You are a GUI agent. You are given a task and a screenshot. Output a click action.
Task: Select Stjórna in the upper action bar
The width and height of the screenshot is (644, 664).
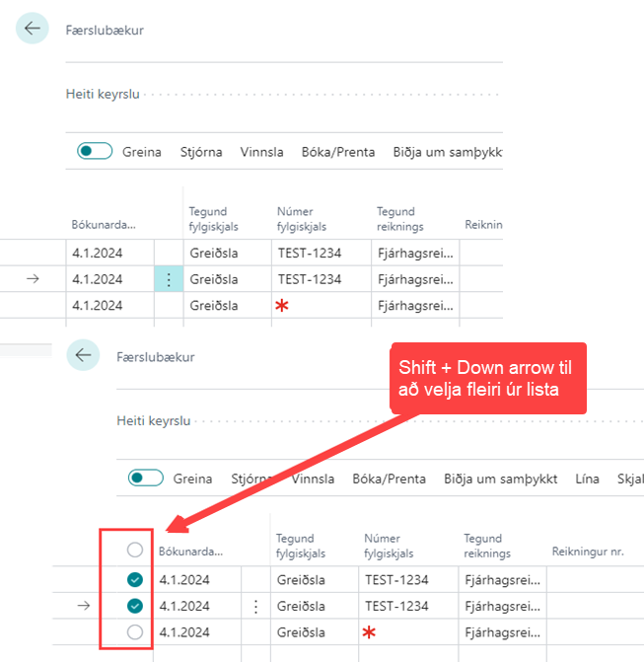(201, 152)
